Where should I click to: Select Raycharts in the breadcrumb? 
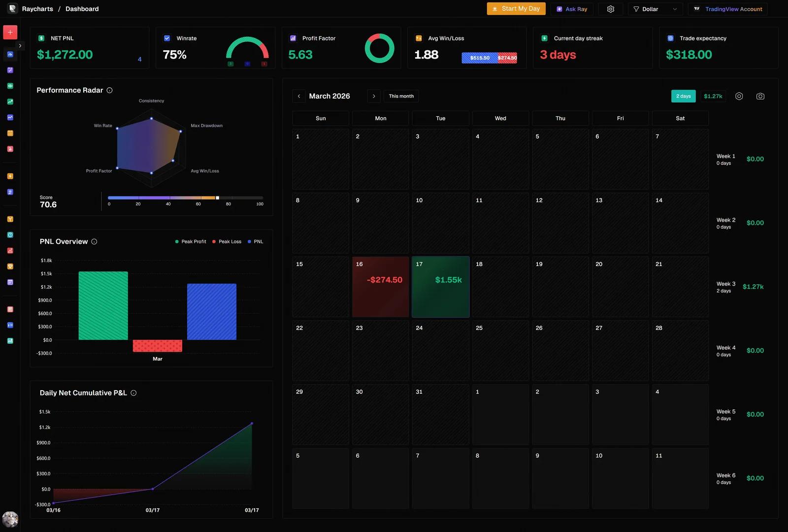click(37, 9)
